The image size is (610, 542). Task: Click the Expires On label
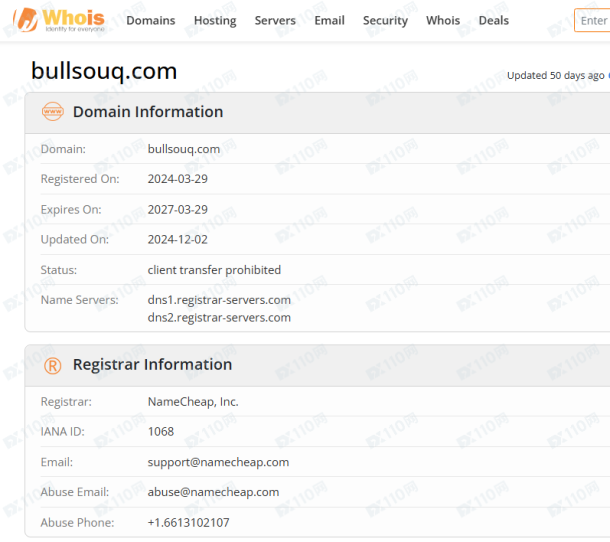tap(71, 210)
